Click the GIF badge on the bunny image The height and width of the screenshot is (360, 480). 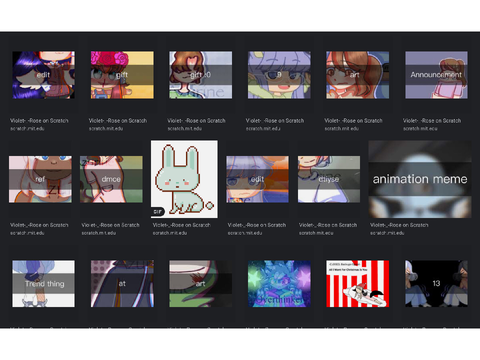click(158, 212)
